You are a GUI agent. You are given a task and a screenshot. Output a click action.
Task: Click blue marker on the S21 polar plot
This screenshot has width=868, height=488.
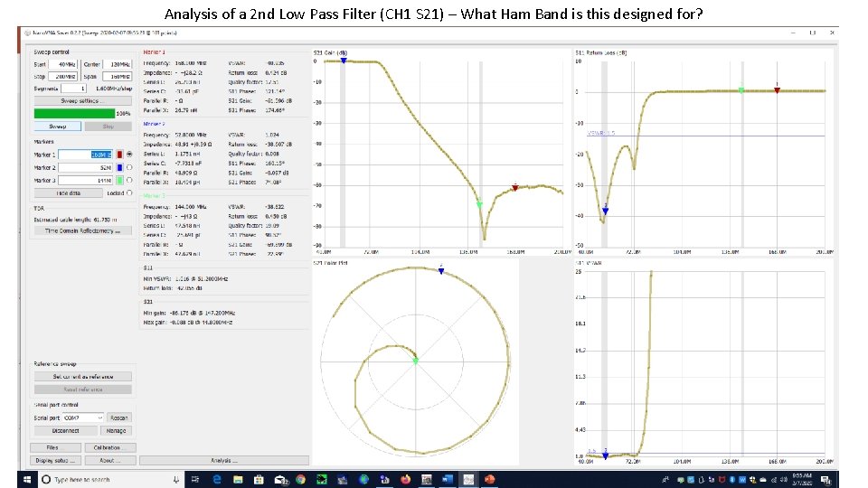pyautogui.click(x=441, y=270)
